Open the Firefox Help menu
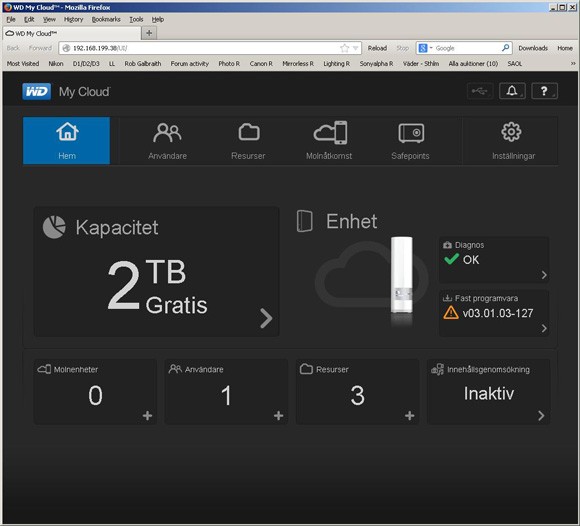Viewport: 580px width, 526px height. tap(158, 19)
